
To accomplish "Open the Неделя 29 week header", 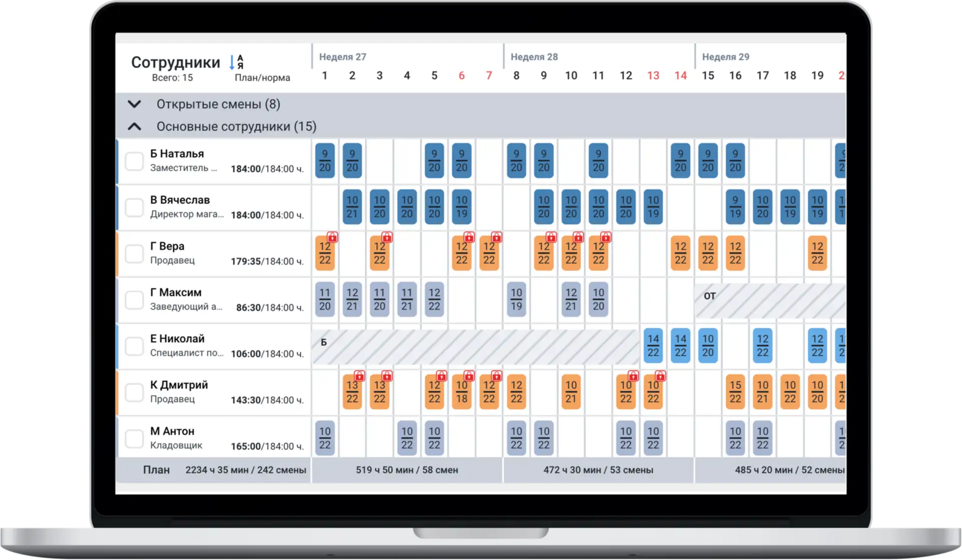I will [x=726, y=57].
